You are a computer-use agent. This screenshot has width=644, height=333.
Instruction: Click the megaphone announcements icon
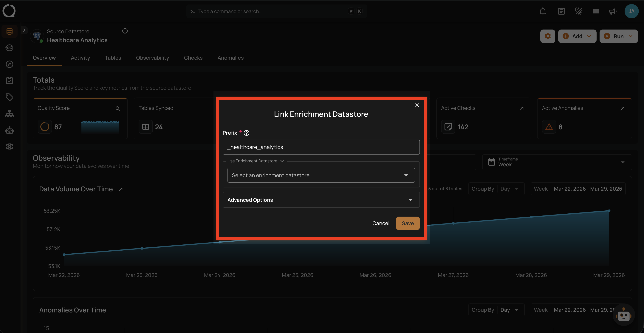coord(613,12)
